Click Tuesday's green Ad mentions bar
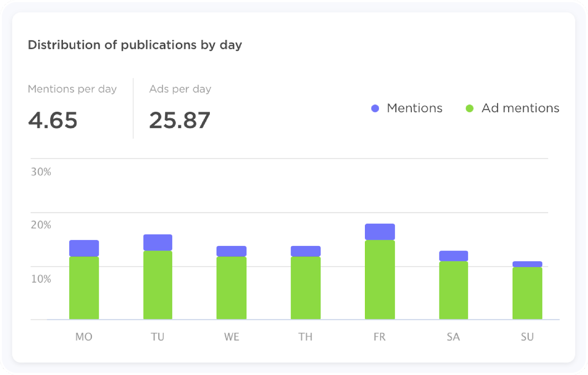 [x=158, y=285]
